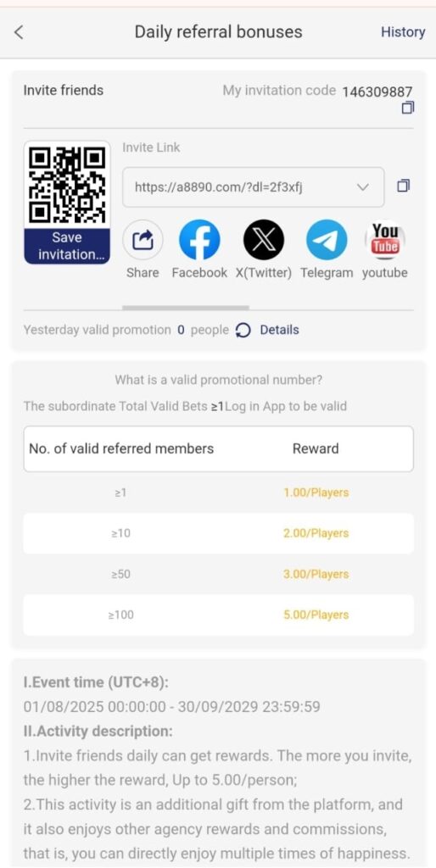Click the horizontal scrollbar under share icons

point(186,307)
